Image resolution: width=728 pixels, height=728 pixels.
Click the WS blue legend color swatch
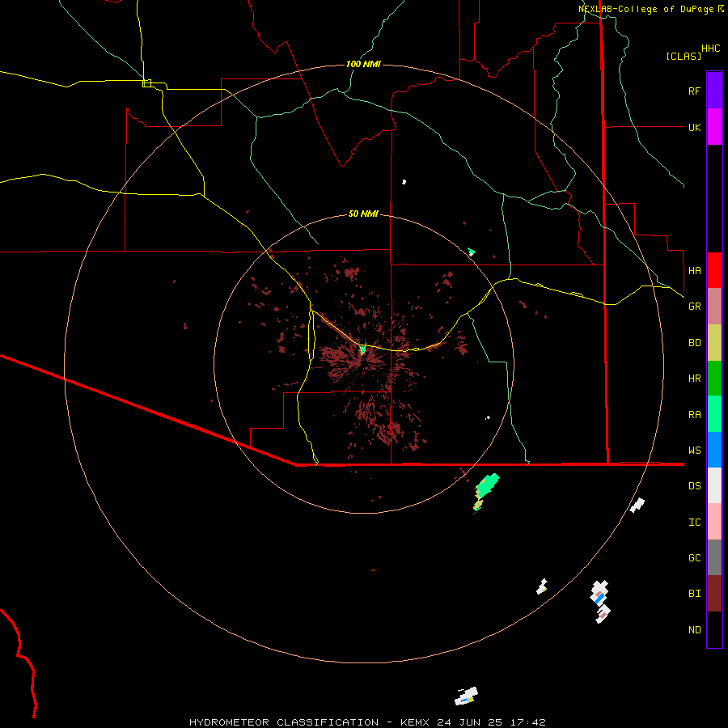[714, 450]
